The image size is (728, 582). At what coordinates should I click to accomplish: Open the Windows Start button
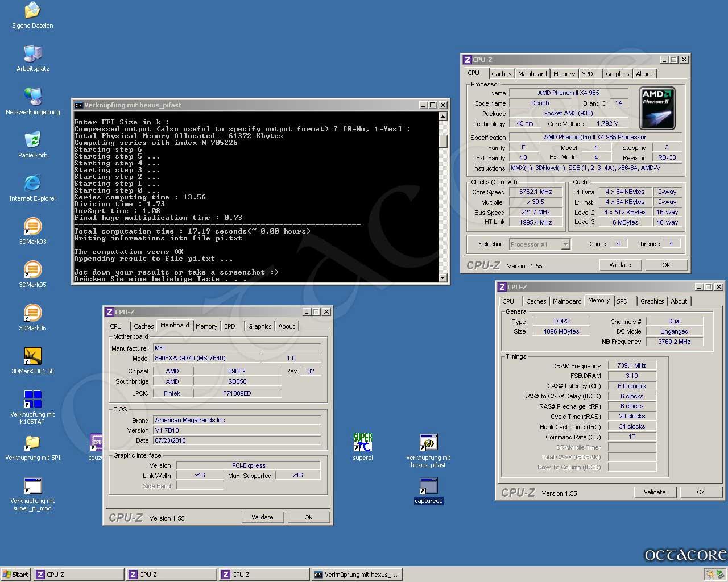tap(16, 575)
